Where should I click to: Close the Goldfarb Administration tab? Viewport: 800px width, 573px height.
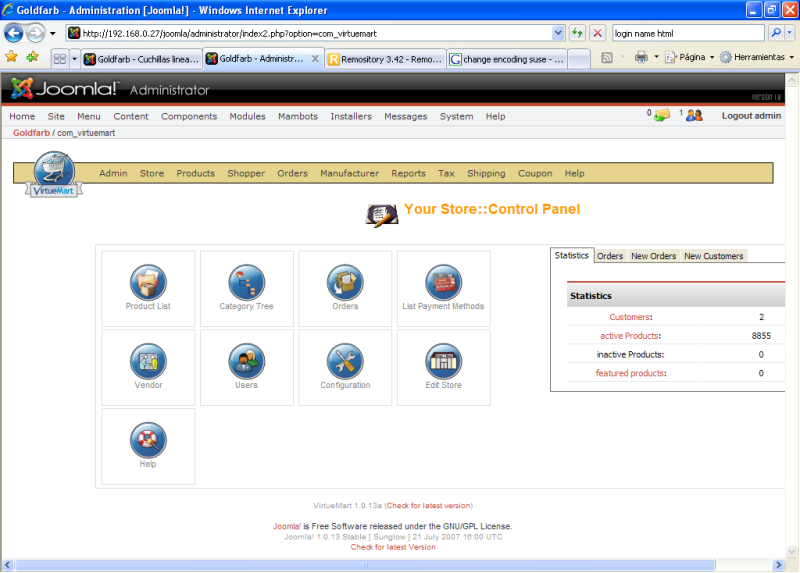315,59
